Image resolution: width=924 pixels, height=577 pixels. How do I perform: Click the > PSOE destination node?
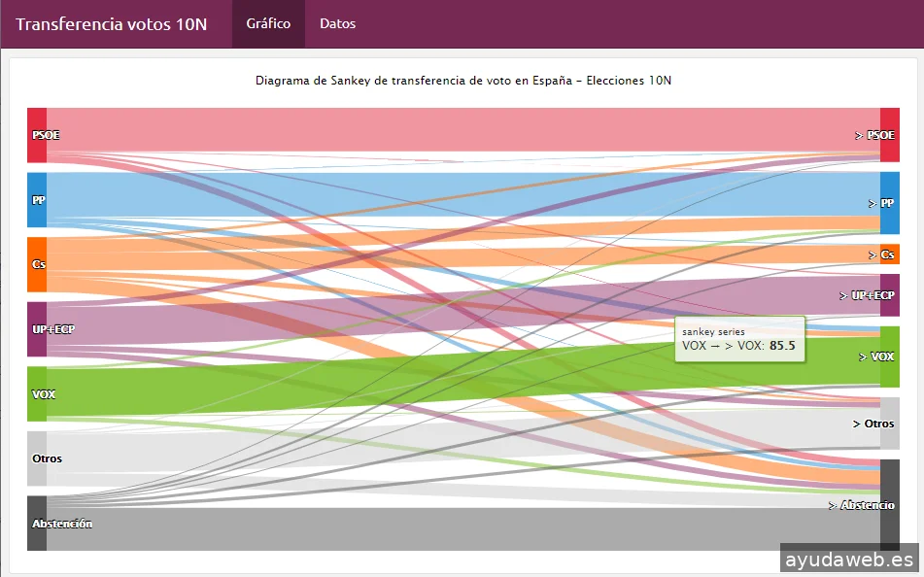[889, 135]
